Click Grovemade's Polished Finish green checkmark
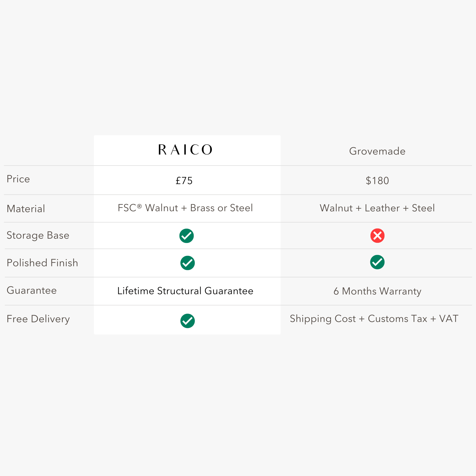Viewport: 476px width, 476px height. (x=377, y=262)
